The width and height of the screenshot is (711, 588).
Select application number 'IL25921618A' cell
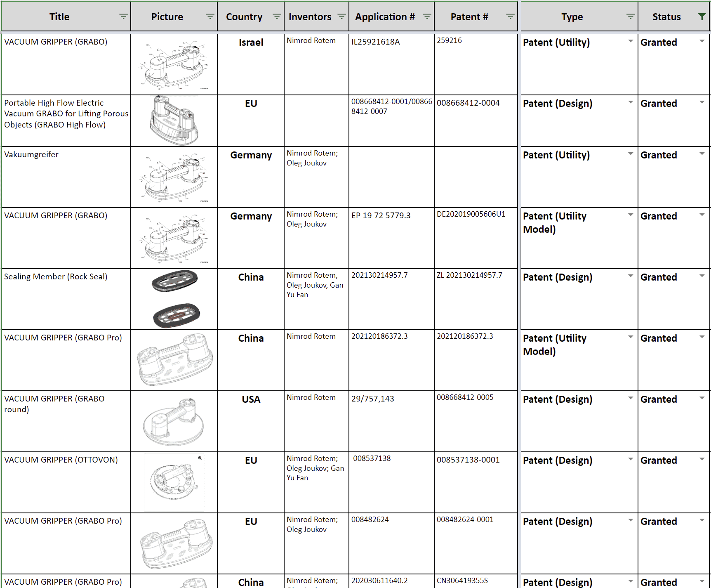[391, 64]
